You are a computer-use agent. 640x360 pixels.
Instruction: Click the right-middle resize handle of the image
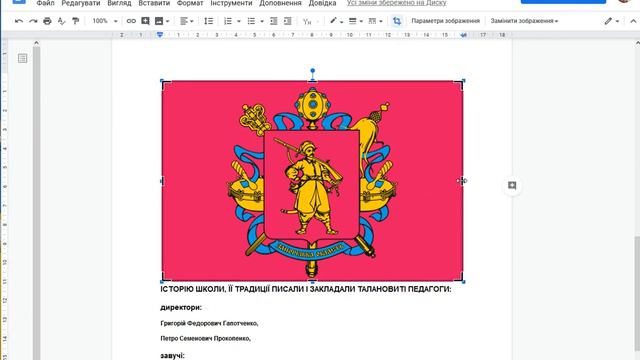pyautogui.click(x=463, y=181)
